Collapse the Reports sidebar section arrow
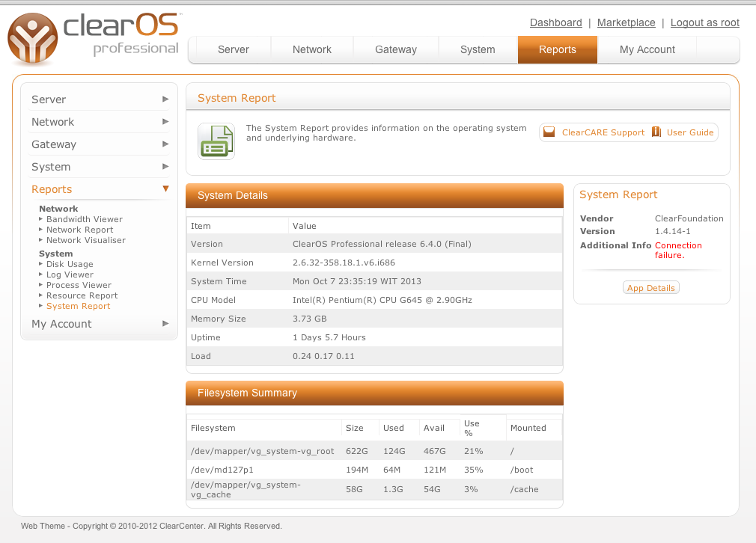The height and width of the screenshot is (543, 756). 165,189
